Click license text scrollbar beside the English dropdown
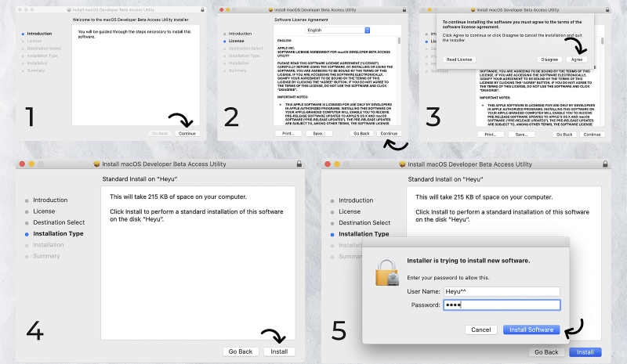 pos(399,41)
